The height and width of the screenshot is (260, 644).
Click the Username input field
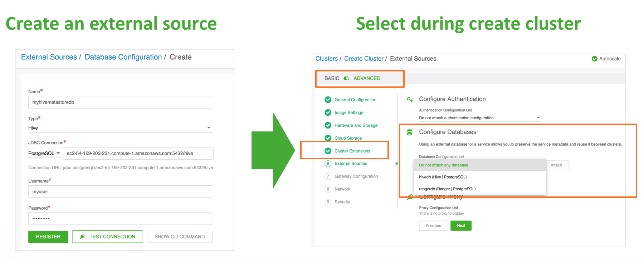(120, 192)
